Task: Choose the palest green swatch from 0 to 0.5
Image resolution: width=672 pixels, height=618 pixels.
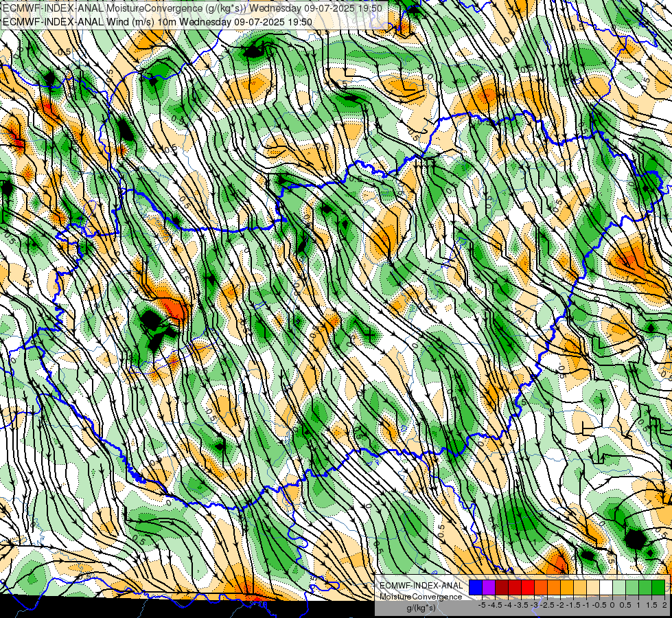Action: [619, 588]
